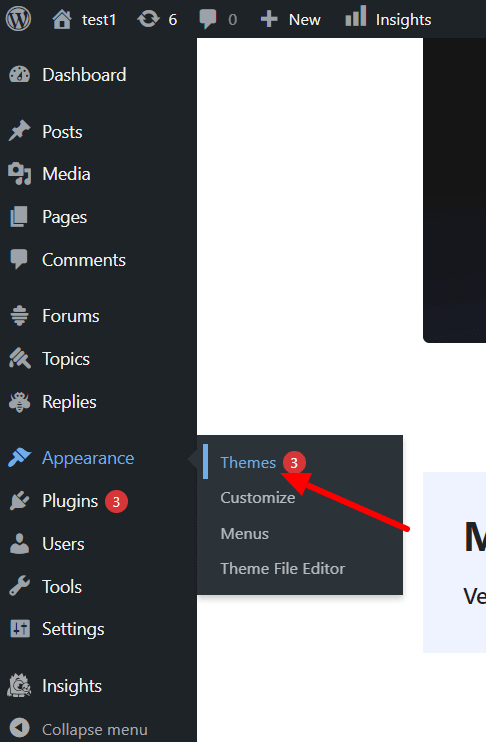Image resolution: width=486 pixels, height=742 pixels.
Task: Open the comments bubble in admin bar
Action: click(207, 19)
